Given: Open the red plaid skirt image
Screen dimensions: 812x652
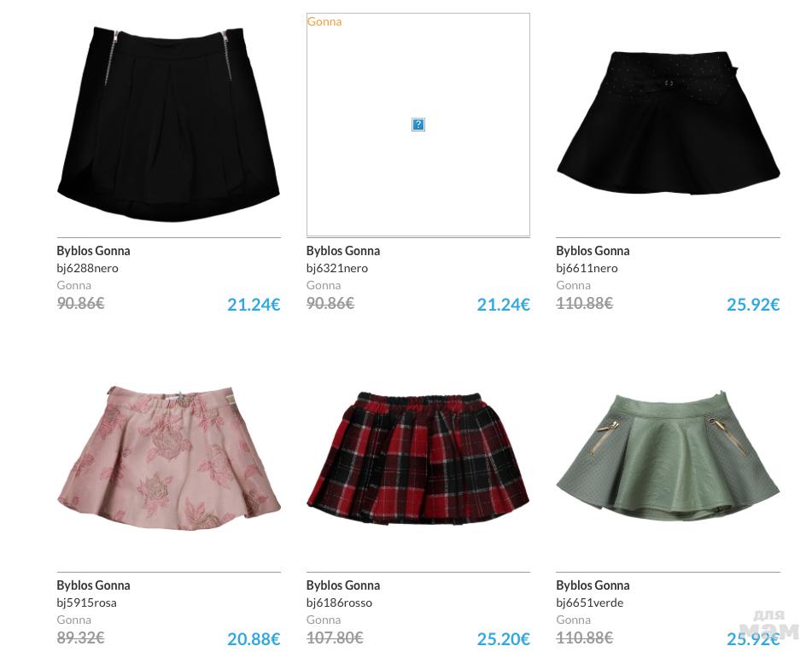Looking at the screenshot, I should click(418, 457).
